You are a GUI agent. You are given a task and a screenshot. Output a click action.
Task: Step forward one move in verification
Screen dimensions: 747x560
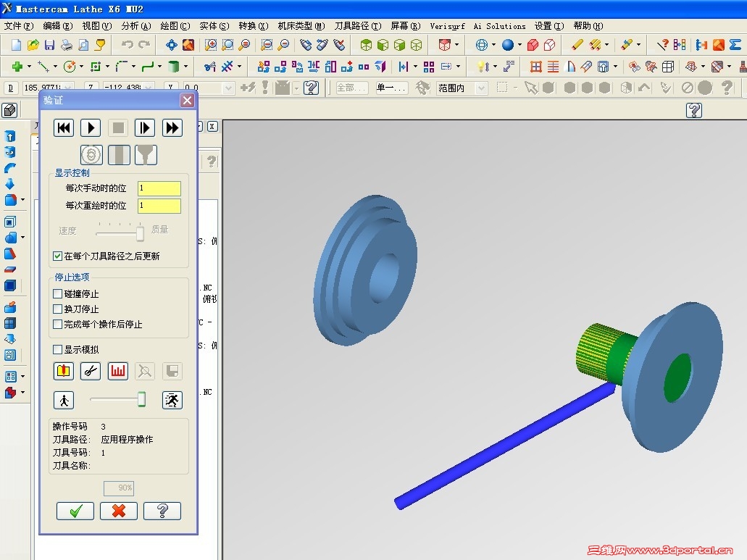coord(145,128)
